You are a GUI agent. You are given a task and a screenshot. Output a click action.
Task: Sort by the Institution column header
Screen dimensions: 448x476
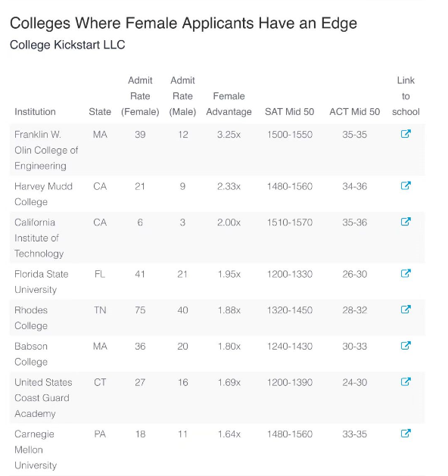point(35,112)
